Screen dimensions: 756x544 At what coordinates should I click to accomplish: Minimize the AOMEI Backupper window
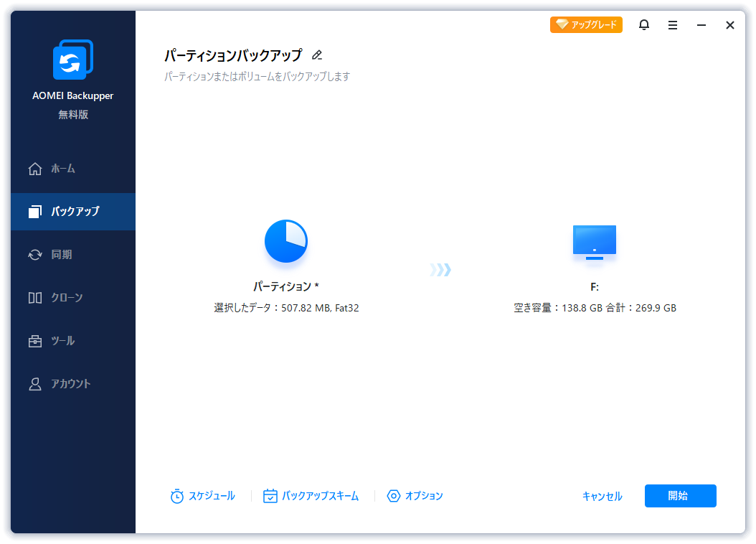click(x=701, y=25)
